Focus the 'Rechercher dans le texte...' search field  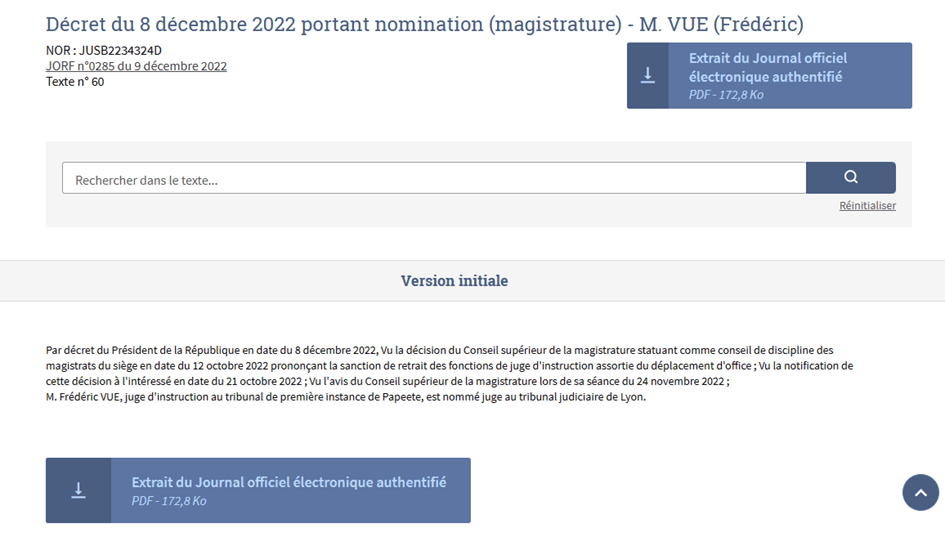434,178
